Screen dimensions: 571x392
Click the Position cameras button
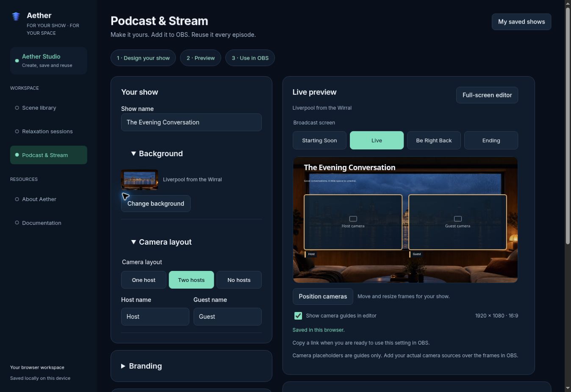[323, 296]
